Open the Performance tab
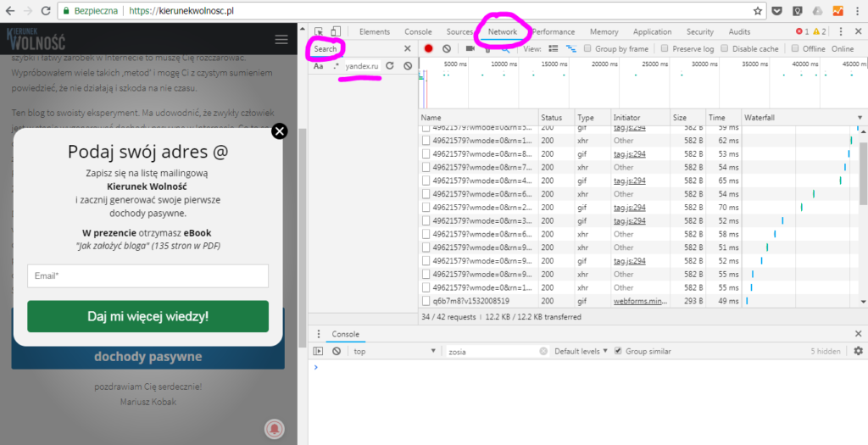The image size is (868, 445). (x=553, y=32)
